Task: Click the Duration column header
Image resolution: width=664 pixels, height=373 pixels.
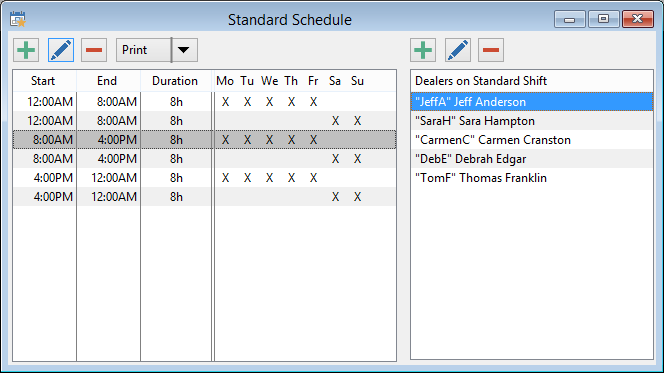Action: 175,81
